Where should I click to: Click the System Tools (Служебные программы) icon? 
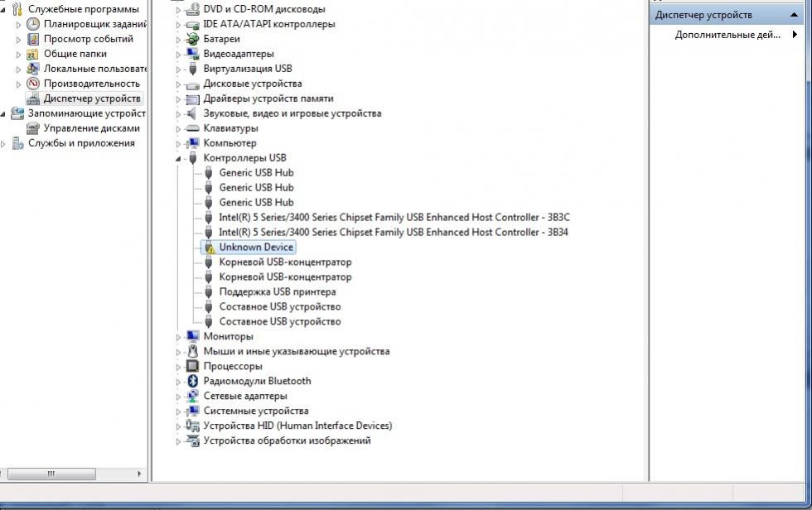pyautogui.click(x=17, y=9)
